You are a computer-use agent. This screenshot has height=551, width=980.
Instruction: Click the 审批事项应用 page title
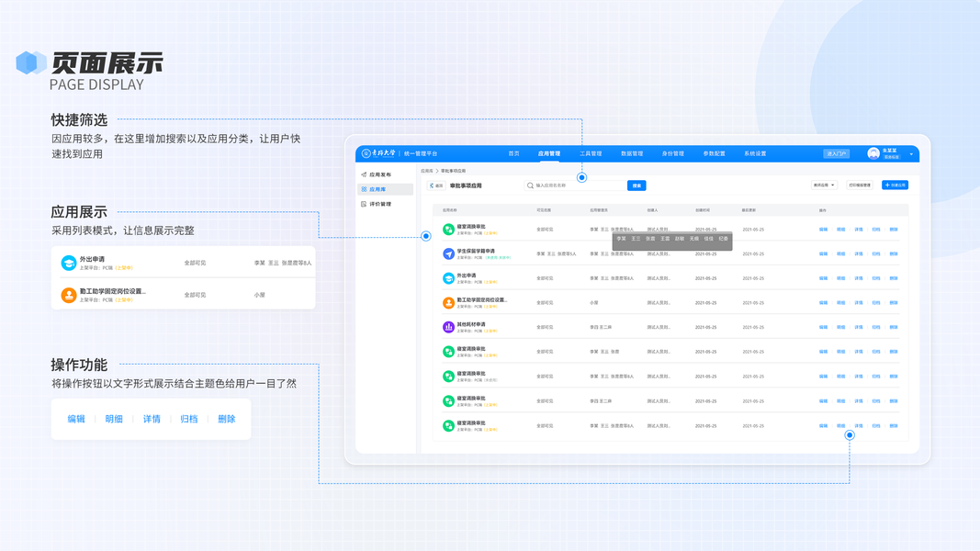coord(466,186)
